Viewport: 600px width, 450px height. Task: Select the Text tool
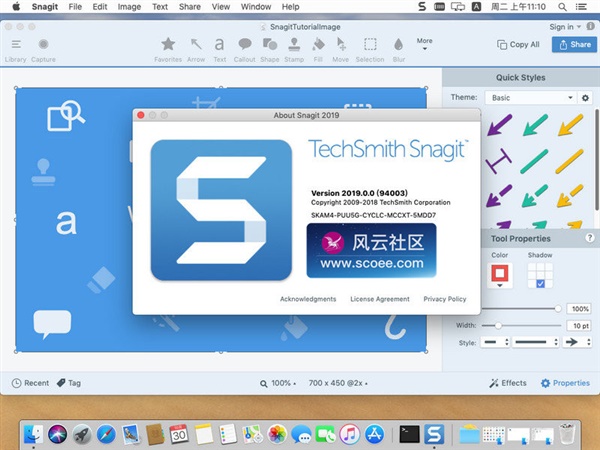220,50
